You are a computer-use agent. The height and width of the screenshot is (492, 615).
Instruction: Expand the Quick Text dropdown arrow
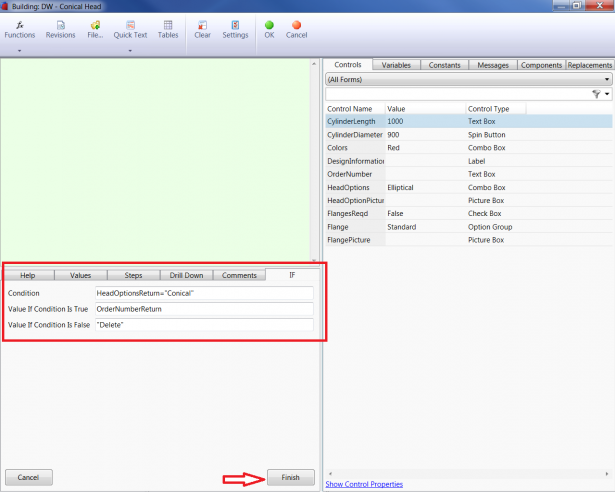[x=130, y=49]
